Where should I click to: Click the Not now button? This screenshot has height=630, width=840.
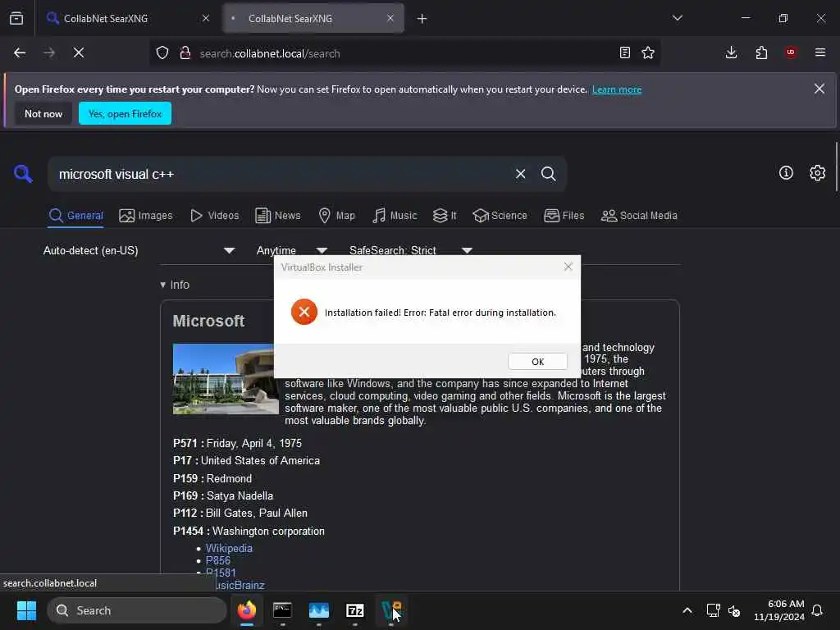point(43,113)
